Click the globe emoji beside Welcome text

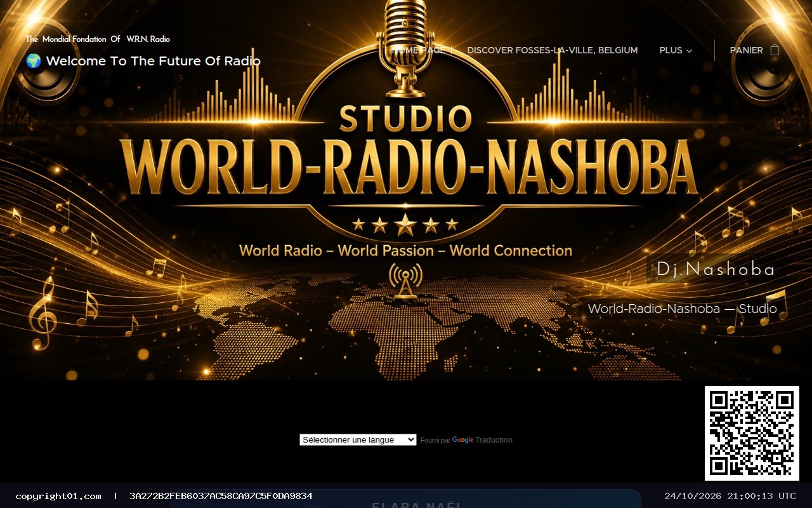(x=34, y=61)
